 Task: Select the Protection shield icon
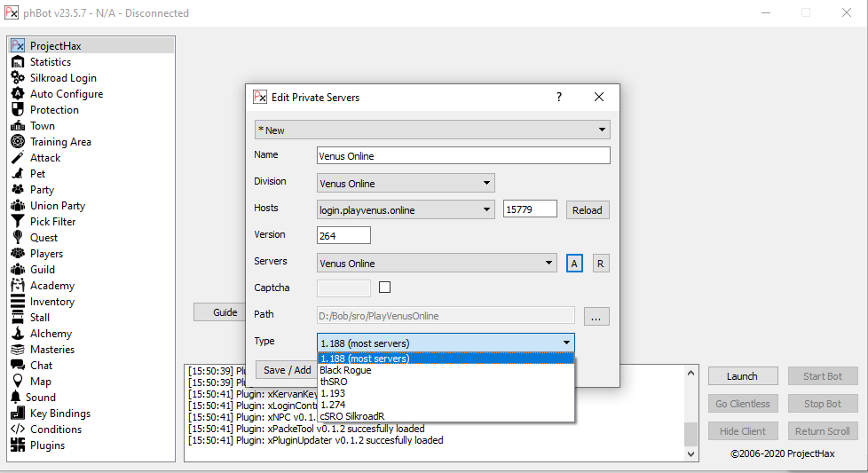coord(18,110)
